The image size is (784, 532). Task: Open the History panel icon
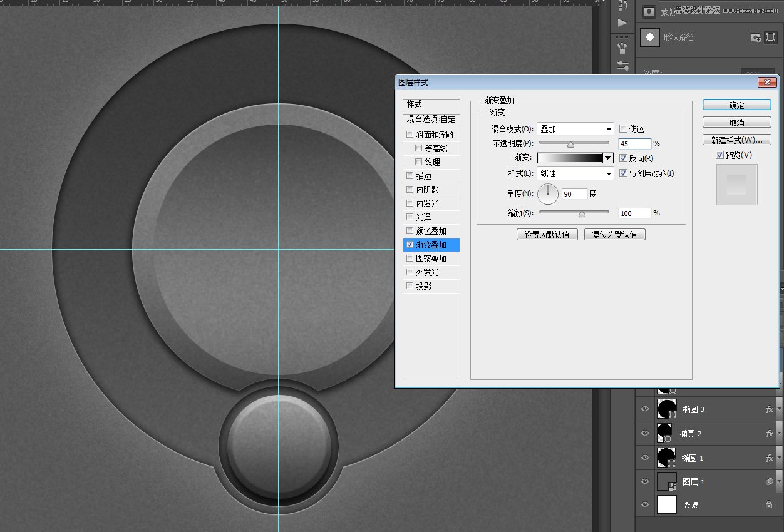point(622,6)
